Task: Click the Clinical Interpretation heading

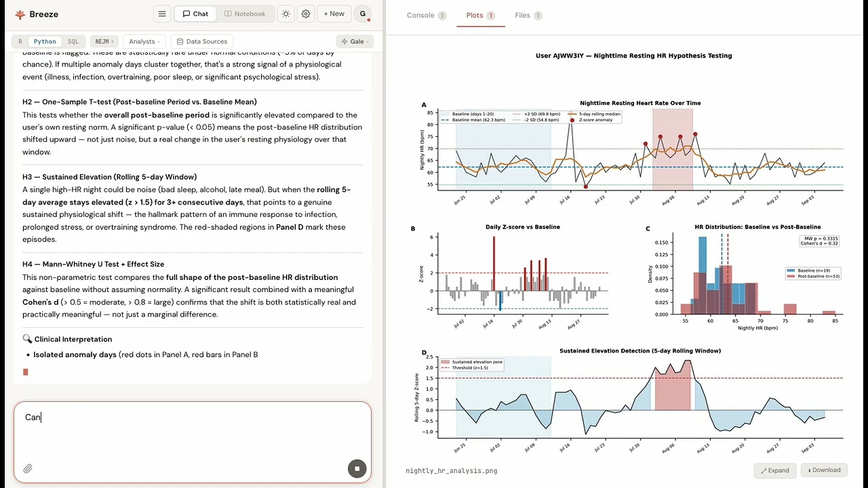Action: (67, 339)
